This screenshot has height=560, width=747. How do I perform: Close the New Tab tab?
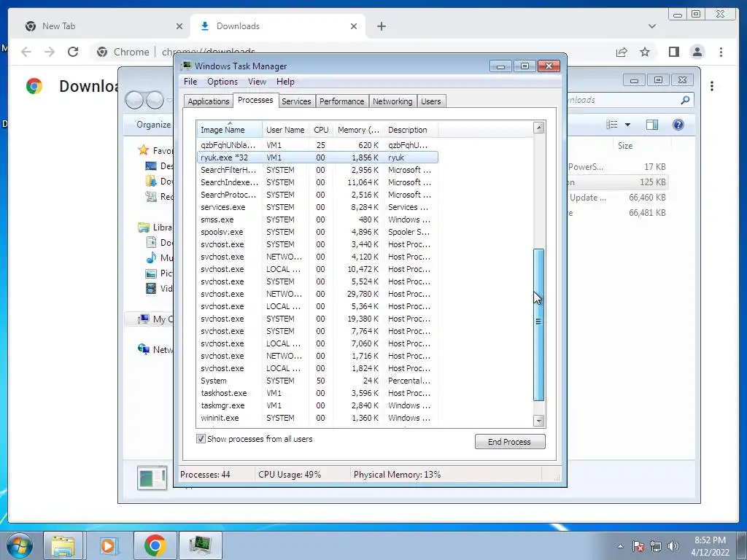(x=179, y=26)
